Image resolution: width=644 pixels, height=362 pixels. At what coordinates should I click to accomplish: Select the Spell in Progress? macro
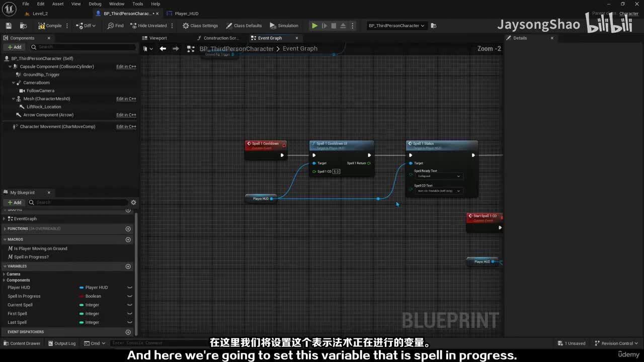click(x=31, y=257)
